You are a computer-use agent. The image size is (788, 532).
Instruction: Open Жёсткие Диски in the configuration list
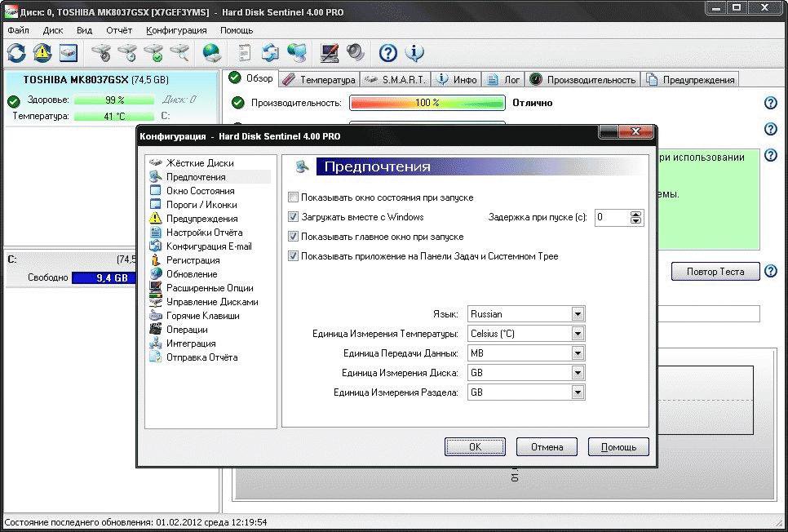(x=200, y=163)
